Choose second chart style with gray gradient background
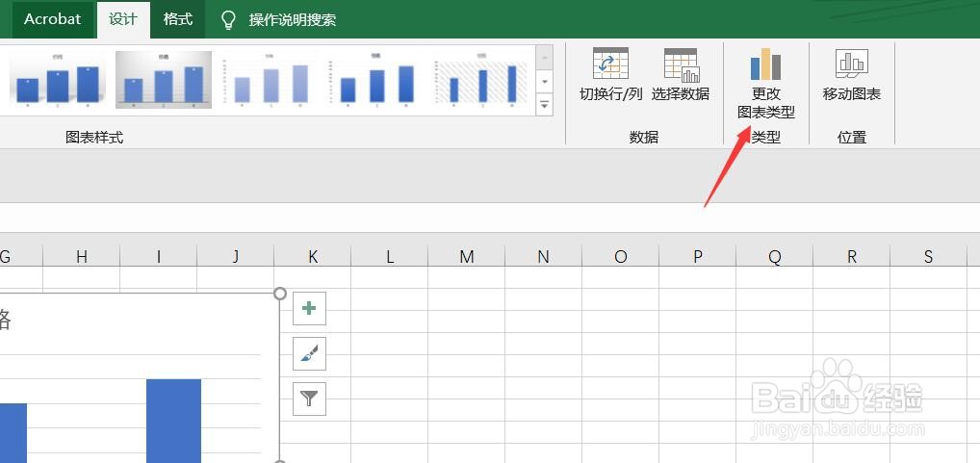 click(164, 80)
